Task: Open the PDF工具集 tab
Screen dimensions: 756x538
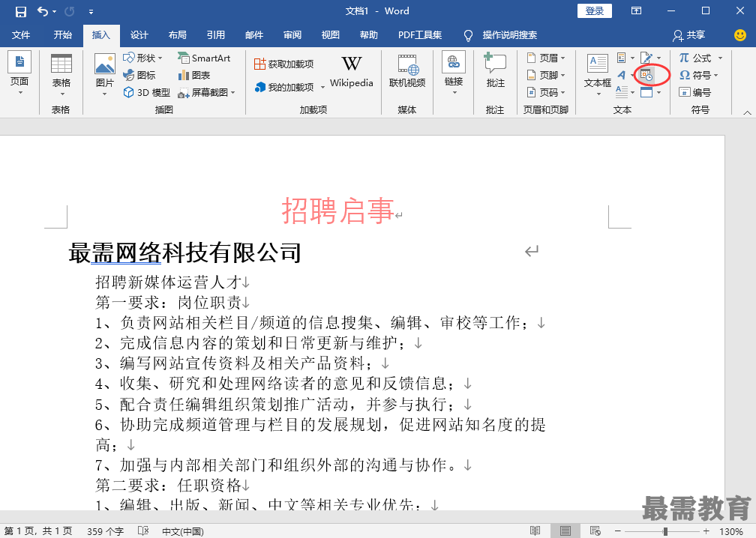Action: [420, 34]
